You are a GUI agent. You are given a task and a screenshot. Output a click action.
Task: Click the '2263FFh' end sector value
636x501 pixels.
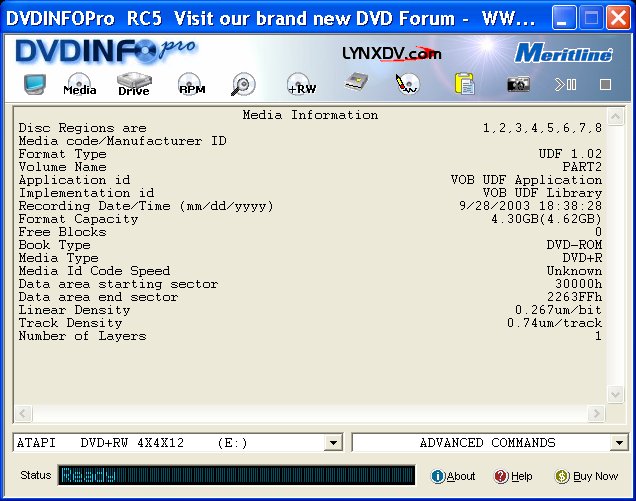point(574,297)
